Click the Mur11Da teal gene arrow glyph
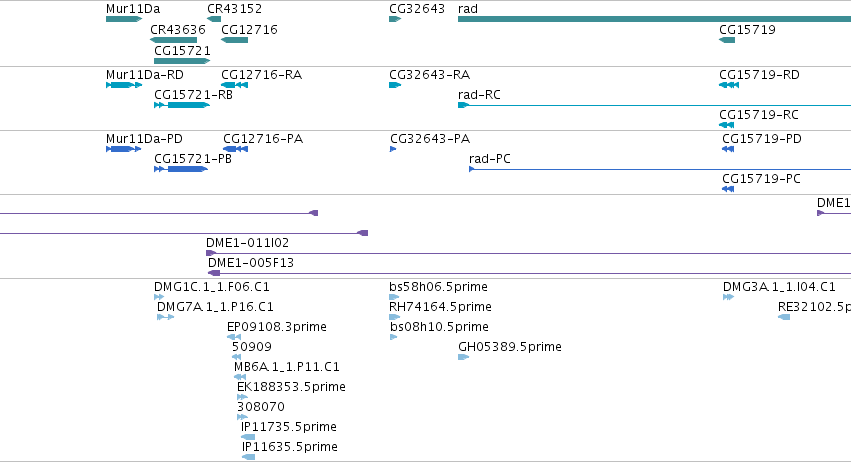 tap(124, 19)
